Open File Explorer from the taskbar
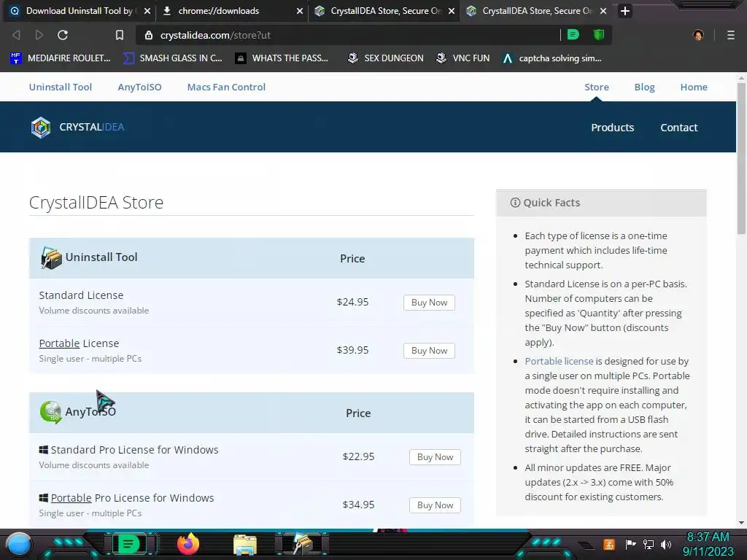This screenshot has height=560, width=747. [x=245, y=544]
